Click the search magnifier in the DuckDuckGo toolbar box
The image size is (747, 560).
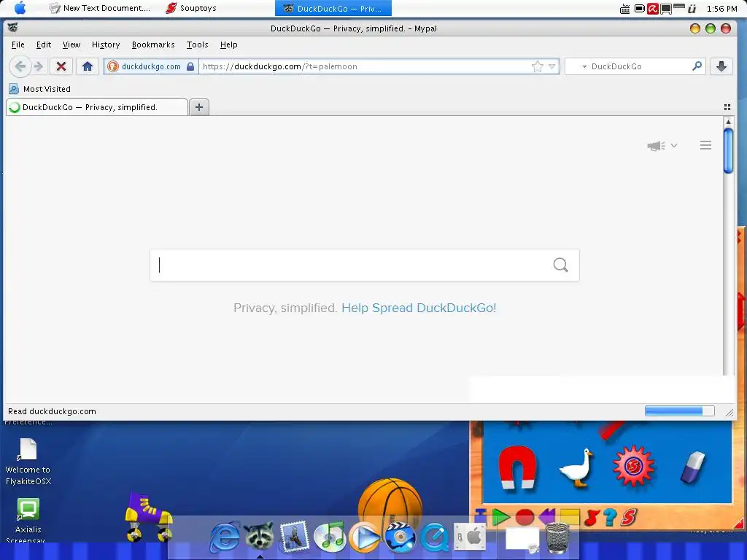(x=697, y=66)
